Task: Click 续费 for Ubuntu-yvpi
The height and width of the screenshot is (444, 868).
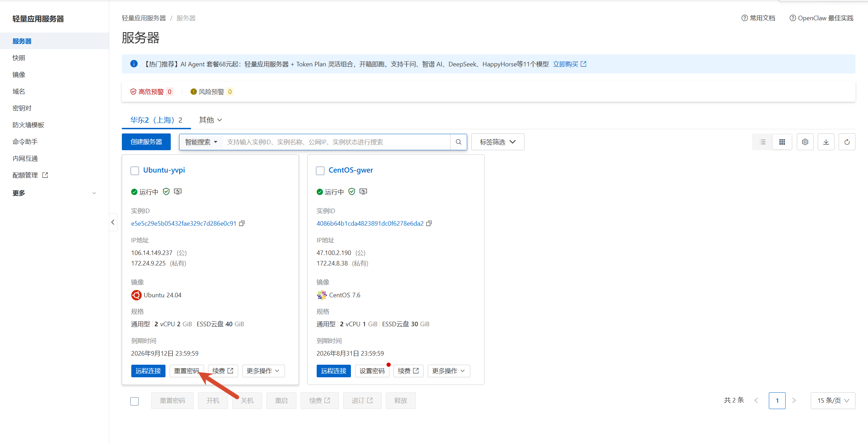Action: (x=223, y=371)
